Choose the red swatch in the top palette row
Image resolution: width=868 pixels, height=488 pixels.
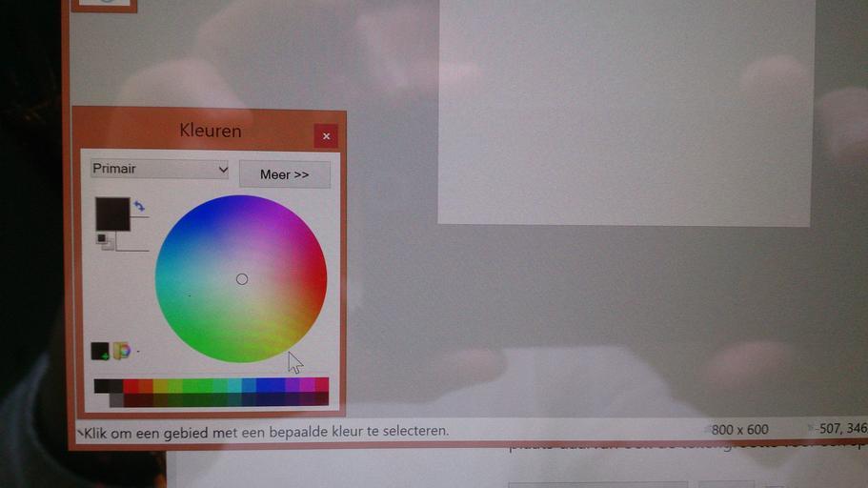tap(131, 385)
